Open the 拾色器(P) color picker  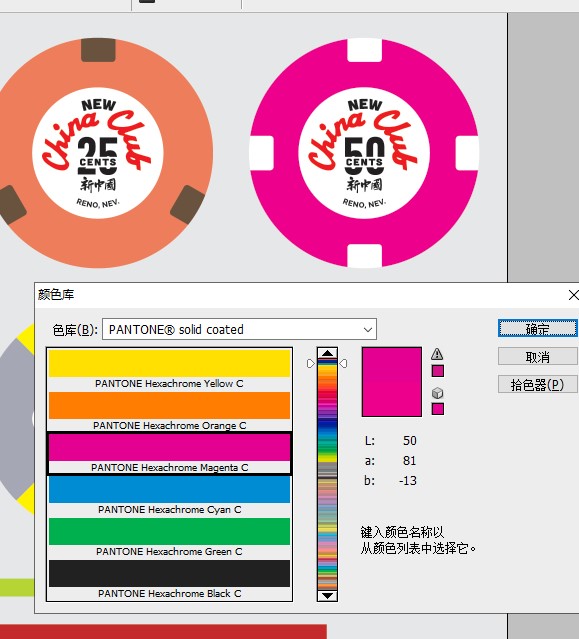pos(537,384)
